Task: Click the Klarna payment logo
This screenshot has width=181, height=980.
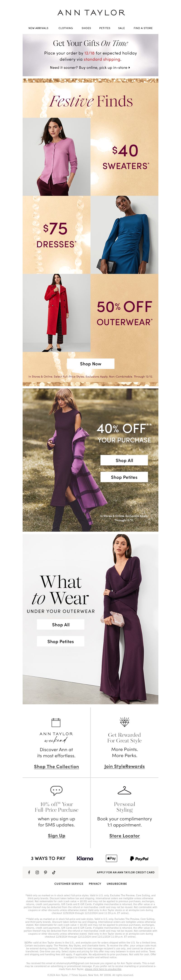Action: (85, 858)
